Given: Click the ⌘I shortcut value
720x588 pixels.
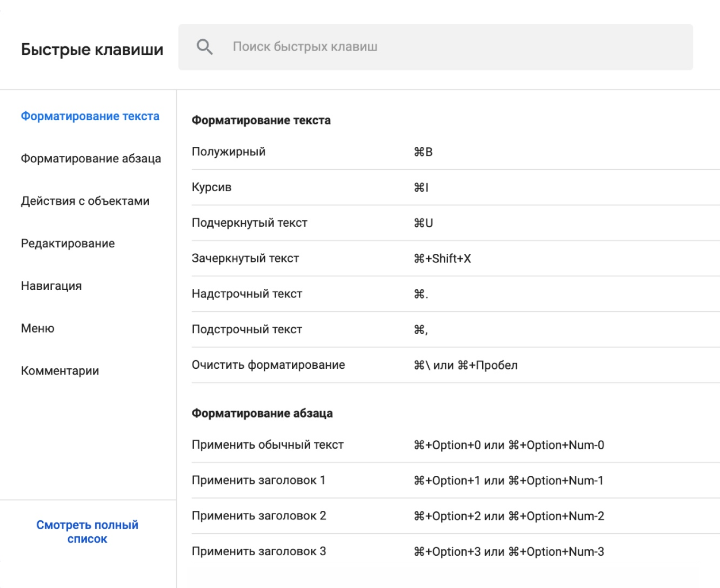Looking at the screenshot, I should (x=421, y=187).
